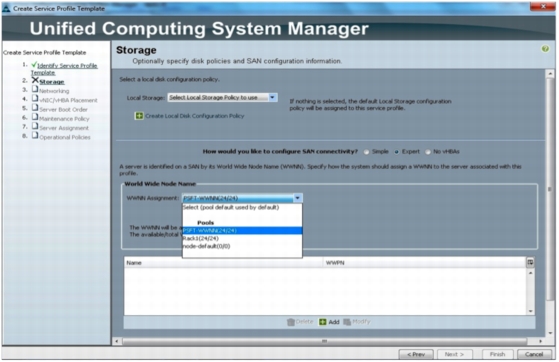
Task: Open the Server Boot Order wizard step
Action: 63,109
